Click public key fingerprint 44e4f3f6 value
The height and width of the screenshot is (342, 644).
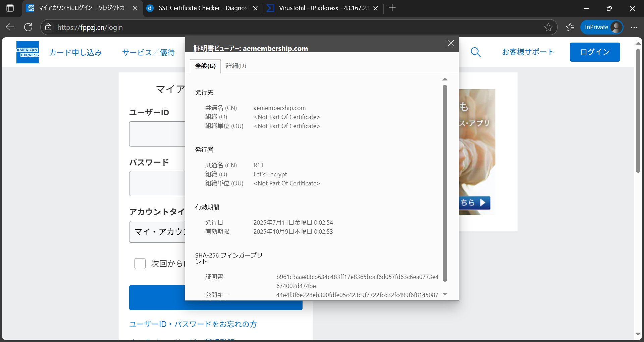[357, 295]
